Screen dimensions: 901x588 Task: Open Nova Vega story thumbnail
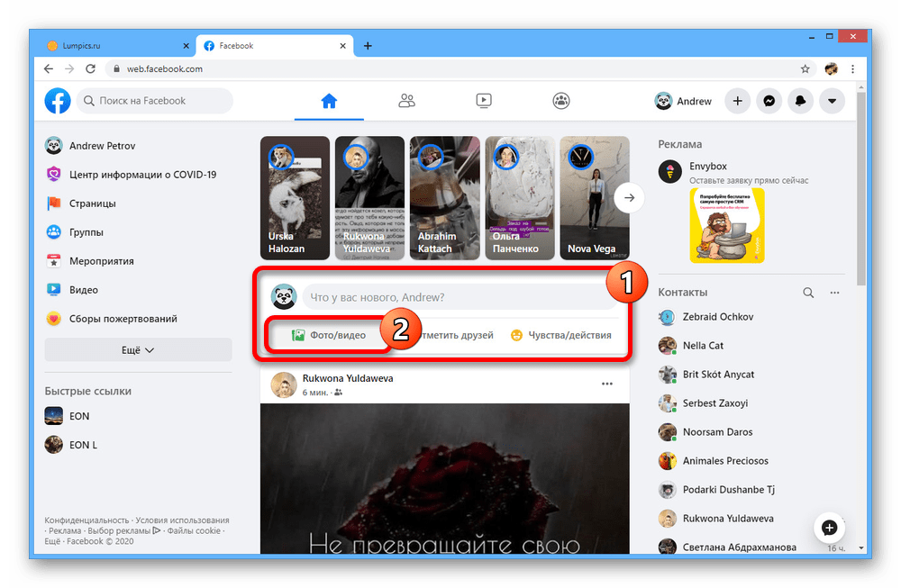pos(594,198)
